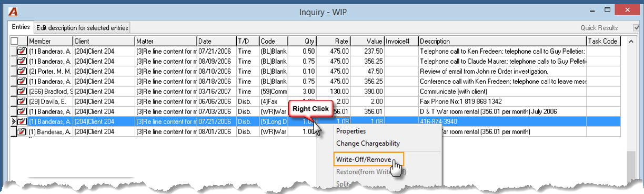Click entry icon for 08/09/2006 row
The width and height of the screenshot is (644, 194).
pos(22,62)
